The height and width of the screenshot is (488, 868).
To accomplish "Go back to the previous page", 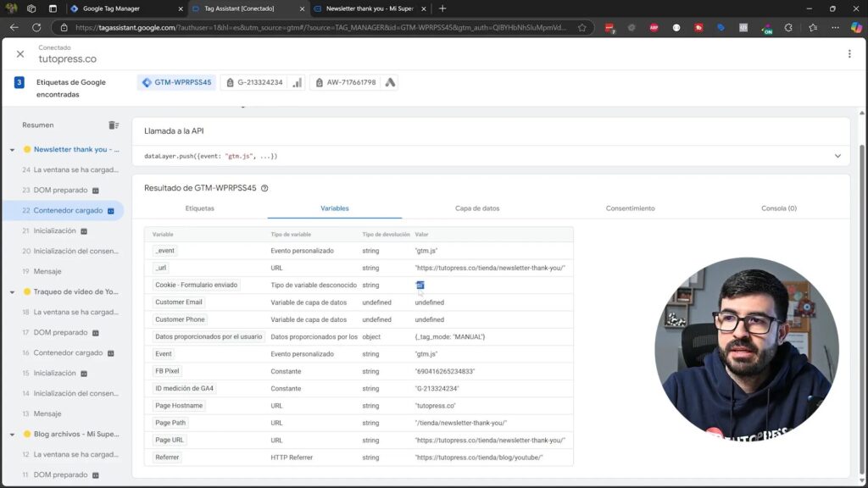I will pos(14,28).
